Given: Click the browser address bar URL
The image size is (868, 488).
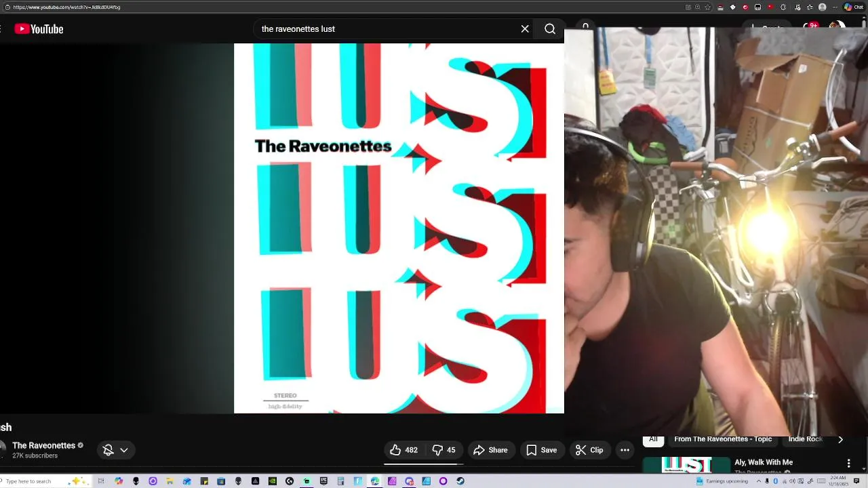Looking at the screenshot, I should click(66, 7).
